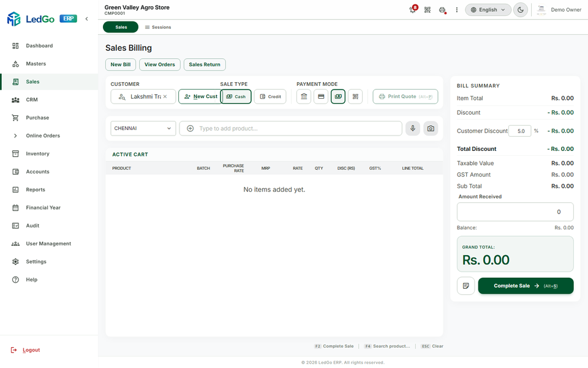Click the Customer Discount percent field
The width and height of the screenshot is (588, 368).
[x=520, y=131]
